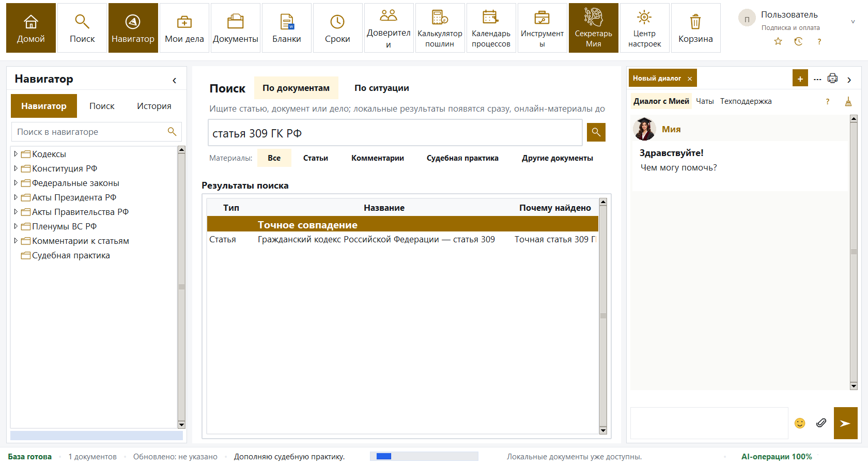Open the emoji picker in chat
The image size is (868, 465).
(800, 423)
